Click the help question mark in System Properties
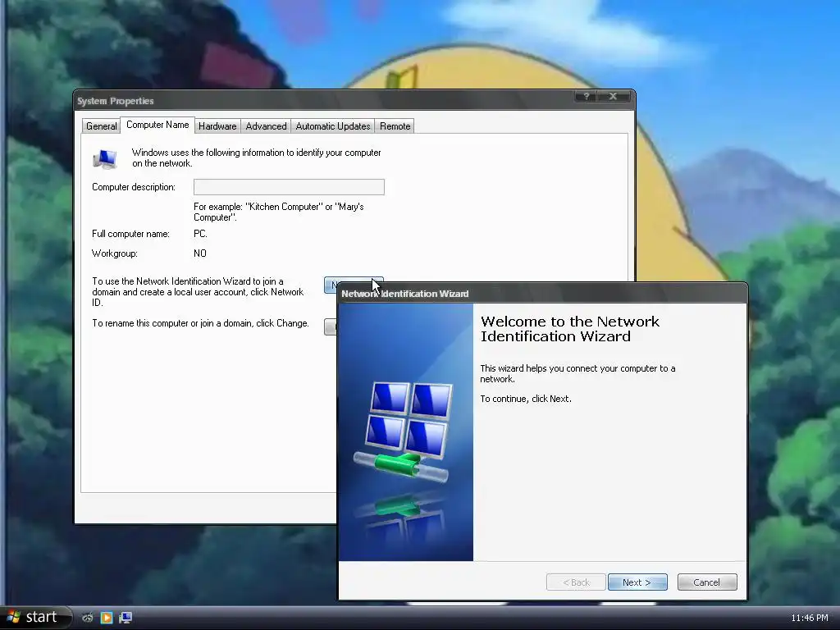840x630 pixels. (x=587, y=97)
